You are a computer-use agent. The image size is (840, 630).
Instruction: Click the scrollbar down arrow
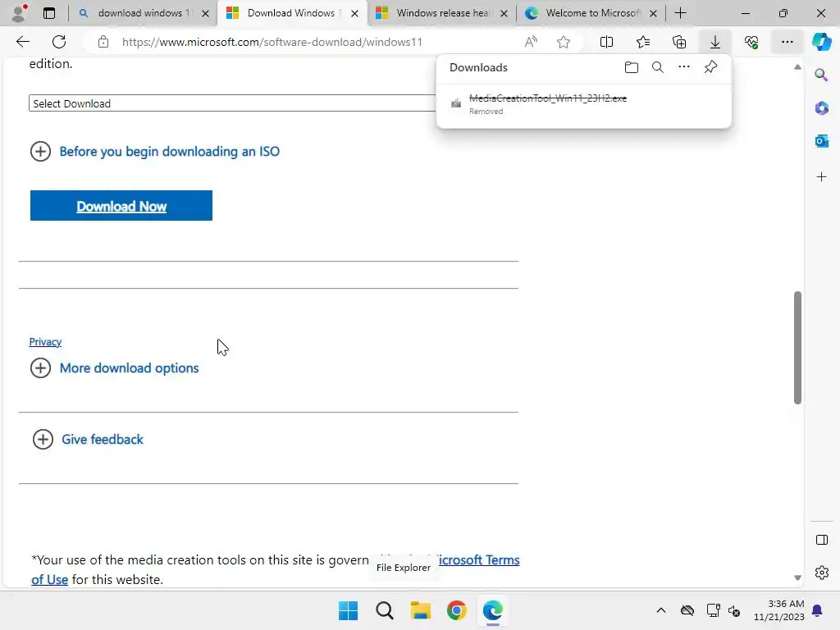pos(797,577)
